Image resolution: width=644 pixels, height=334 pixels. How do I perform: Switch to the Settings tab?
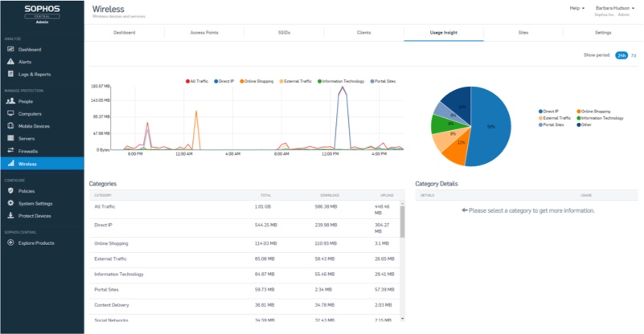[603, 32]
